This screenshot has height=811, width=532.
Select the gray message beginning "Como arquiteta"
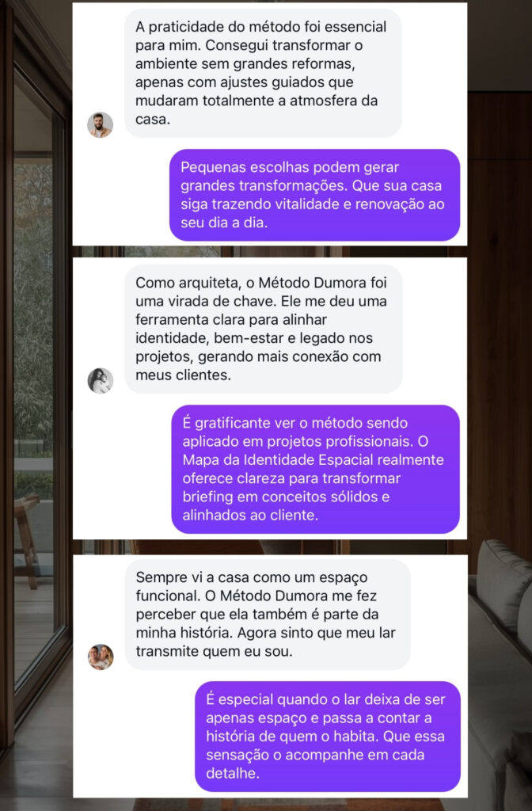pyautogui.click(x=263, y=329)
